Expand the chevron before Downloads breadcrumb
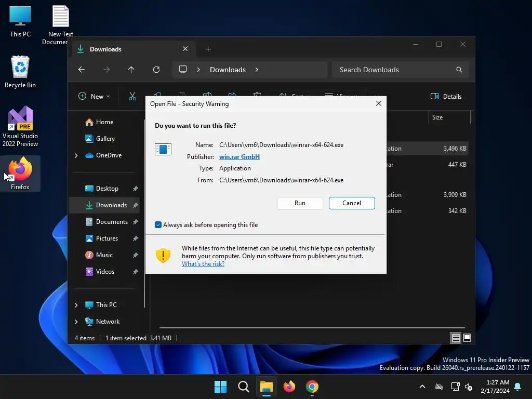532x399 pixels. pyautogui.click(x=198, y=70)
